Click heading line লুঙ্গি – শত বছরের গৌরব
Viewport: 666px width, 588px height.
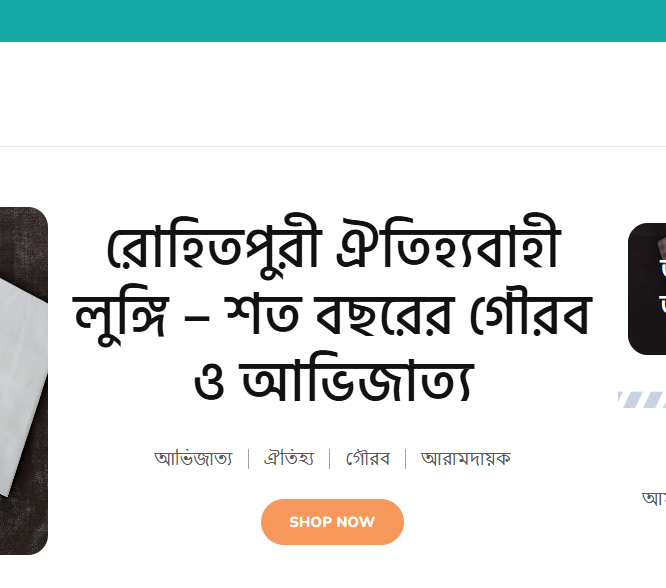click(x=332, y=314)
